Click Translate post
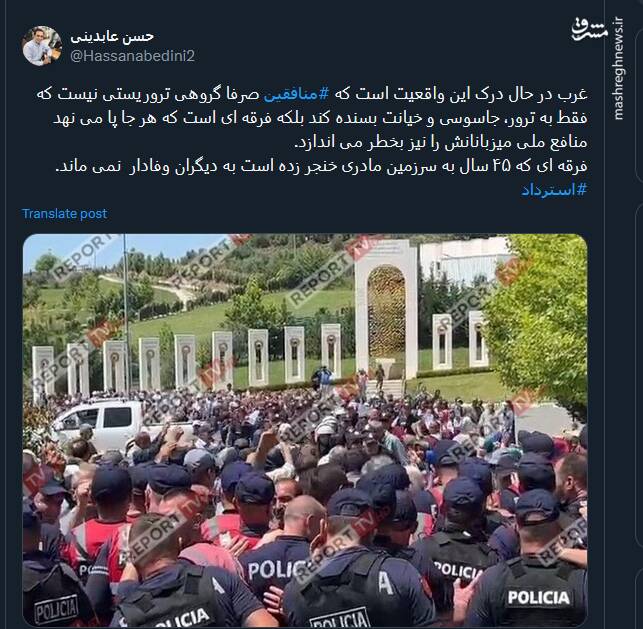 [x=64, y=214]
